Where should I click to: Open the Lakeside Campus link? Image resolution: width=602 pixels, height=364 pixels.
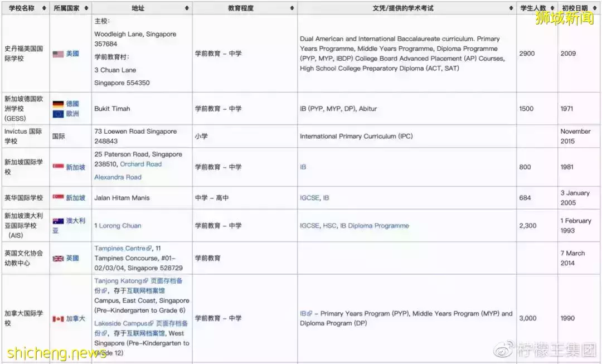122,324
